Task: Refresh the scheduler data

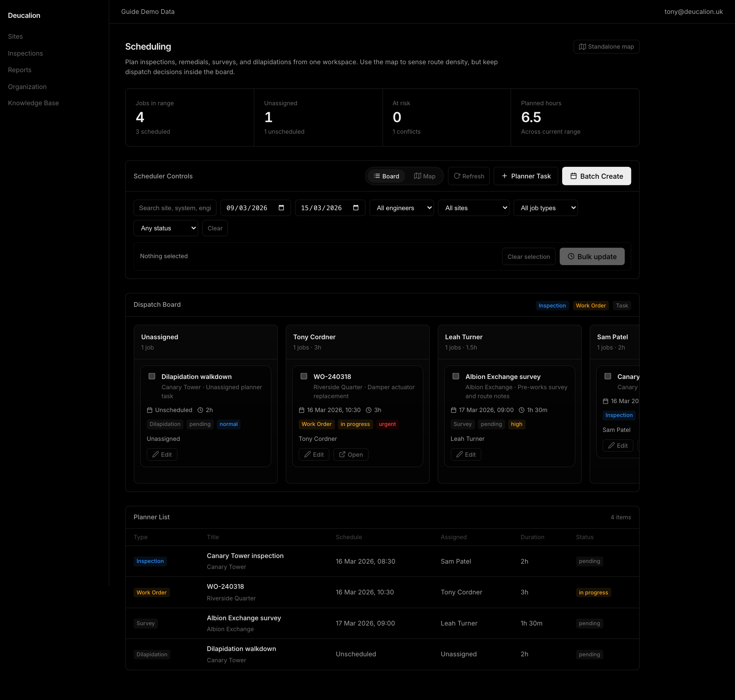Action: 468,176
